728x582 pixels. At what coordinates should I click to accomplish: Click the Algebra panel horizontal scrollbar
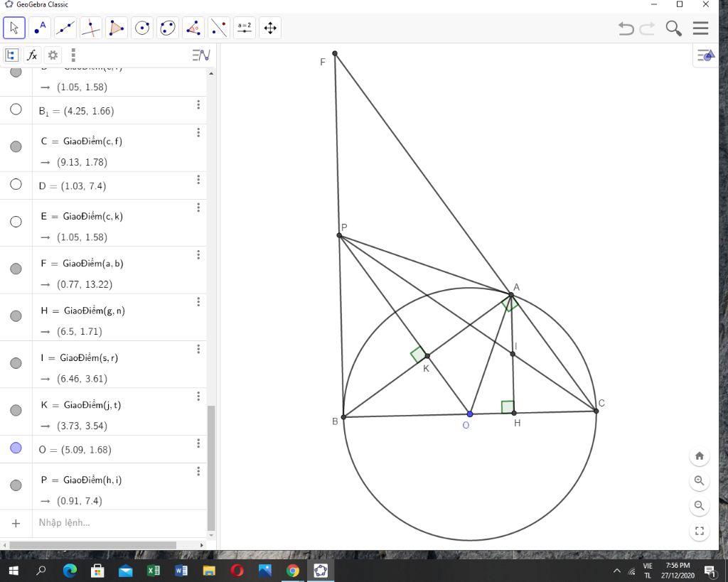pyautogui.click(x=93, y=545)
